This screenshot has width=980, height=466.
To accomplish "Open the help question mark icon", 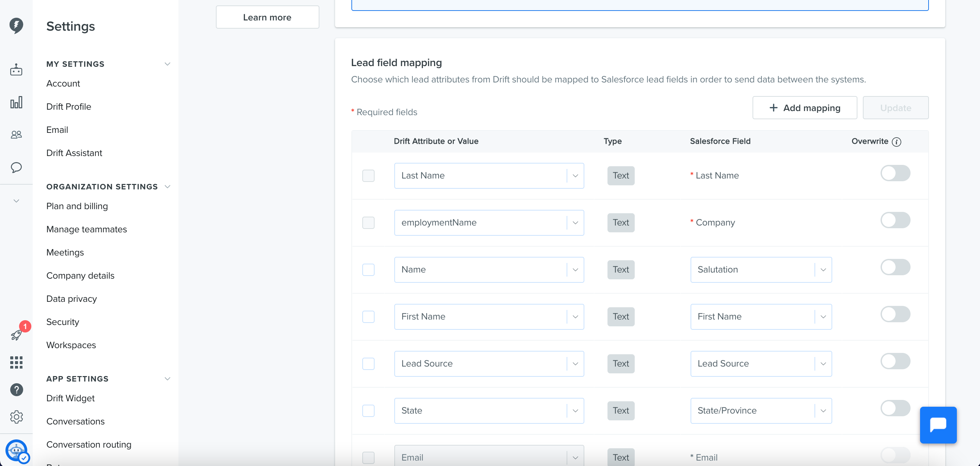I will pyautogui.click(x=16, y=389).
